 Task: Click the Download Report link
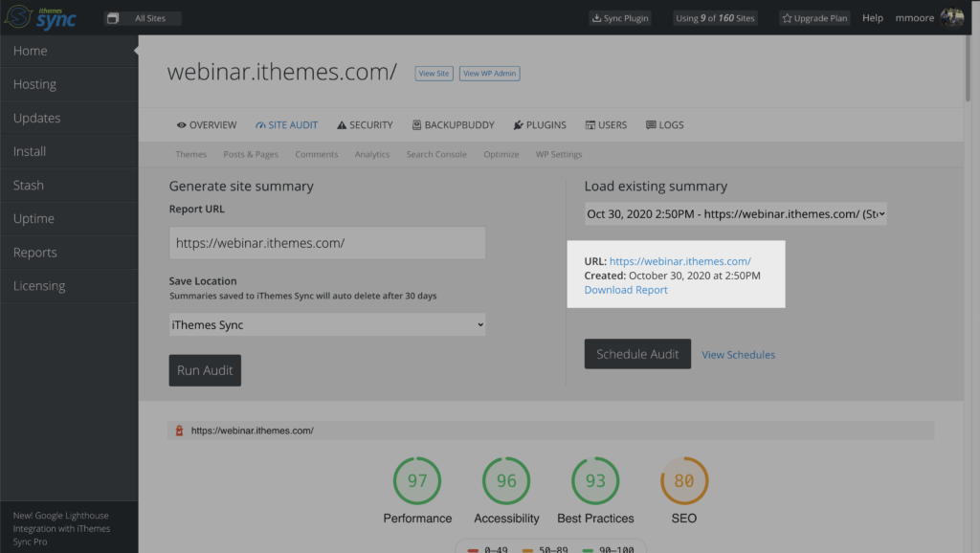[626, 290]
